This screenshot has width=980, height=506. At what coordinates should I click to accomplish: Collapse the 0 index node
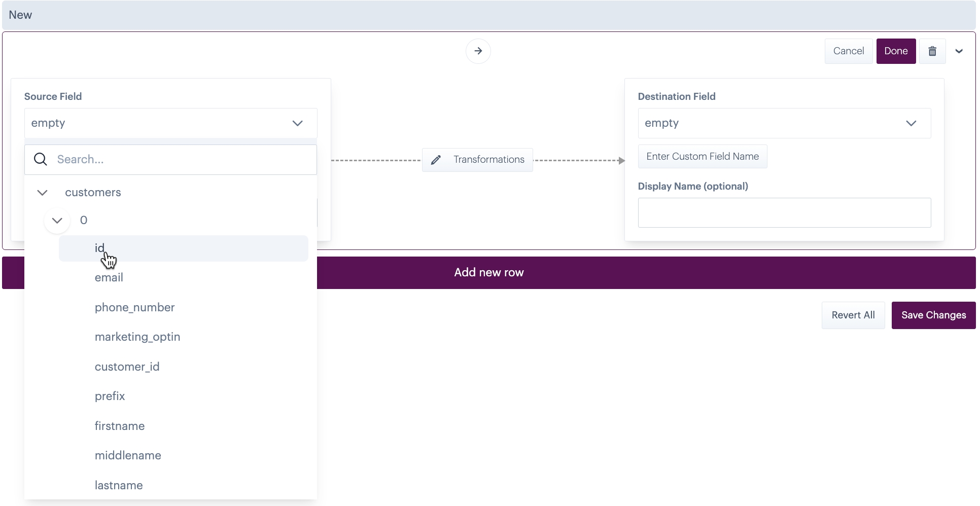click(x=57, y=221)
